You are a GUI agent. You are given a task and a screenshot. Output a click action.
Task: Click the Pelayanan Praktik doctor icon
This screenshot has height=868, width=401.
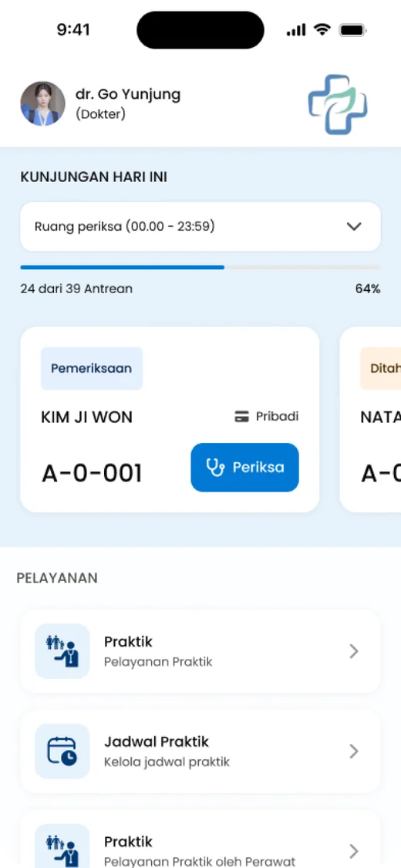pos(62,651)
